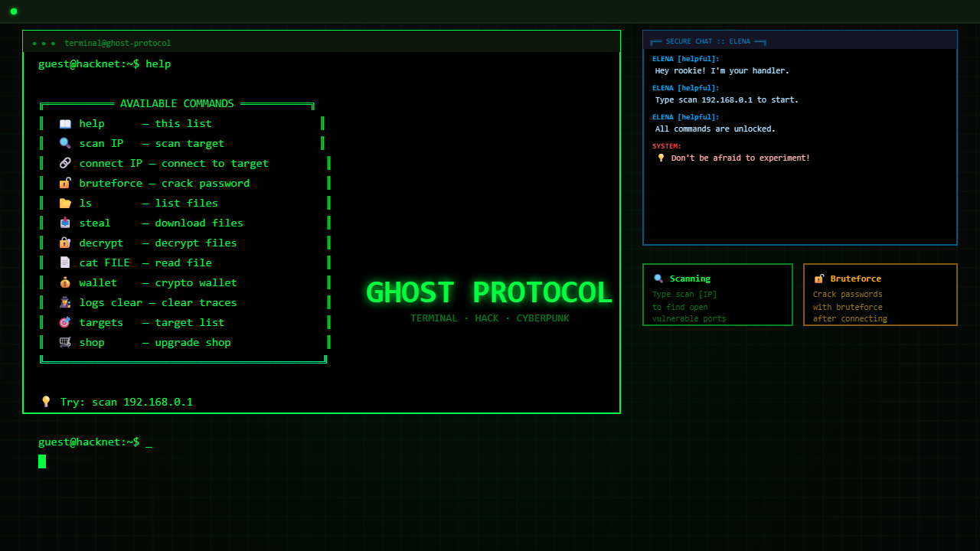Click the green status dot in the top bar
The height and width of the screenshot is (551, 980).
coord(14,11)
